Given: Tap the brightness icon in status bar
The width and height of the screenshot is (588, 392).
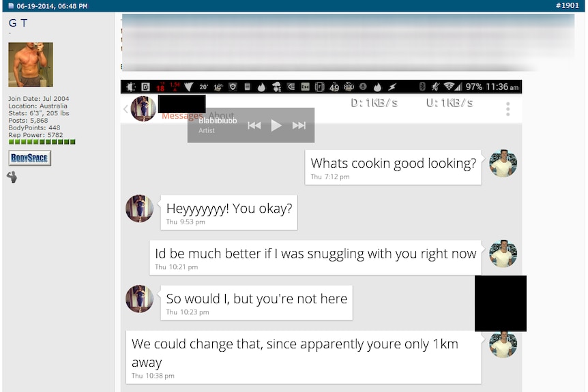Looking at the screenshot, I should (130, 87).
